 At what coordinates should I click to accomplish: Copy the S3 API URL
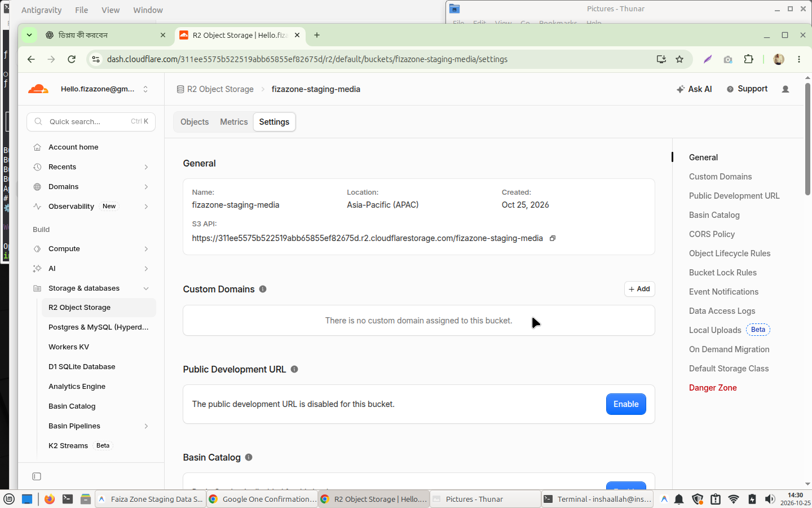point(553,238)
